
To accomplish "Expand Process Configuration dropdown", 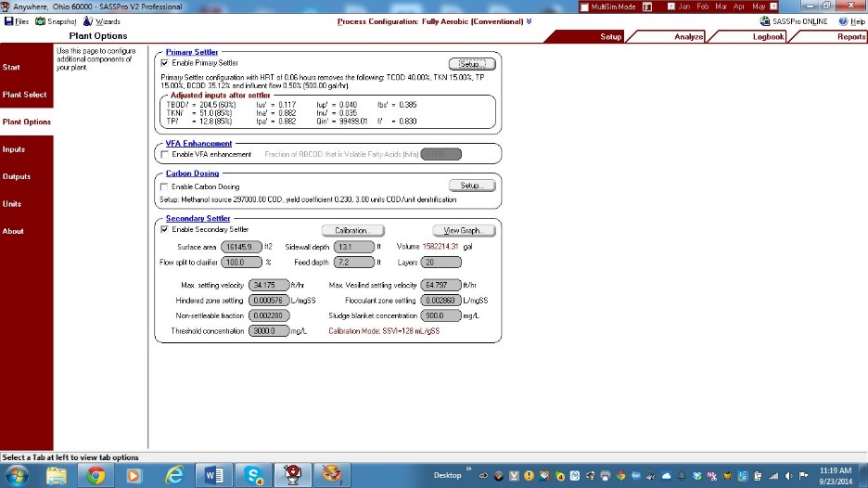I will (x=529, y=20).
